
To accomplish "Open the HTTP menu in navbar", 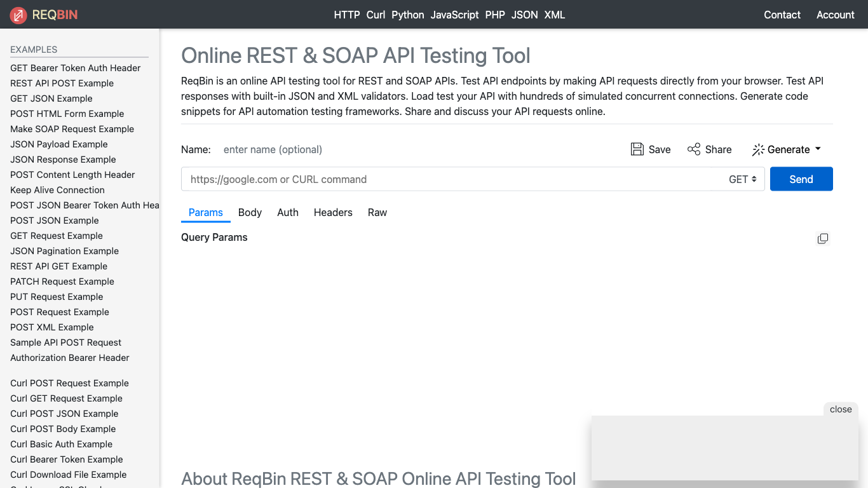I will point(347,15).
